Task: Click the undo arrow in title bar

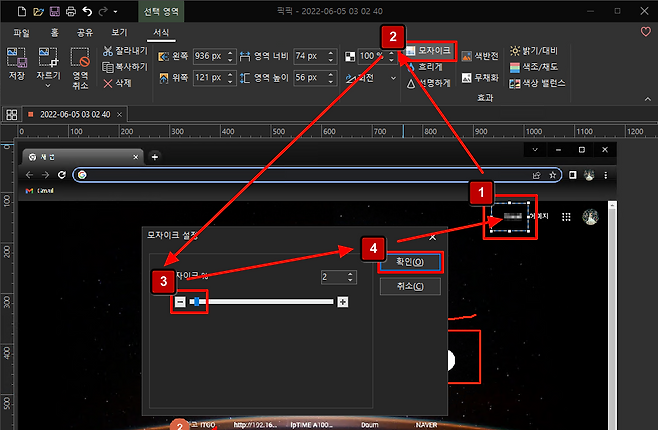Action: coord(89,12)
